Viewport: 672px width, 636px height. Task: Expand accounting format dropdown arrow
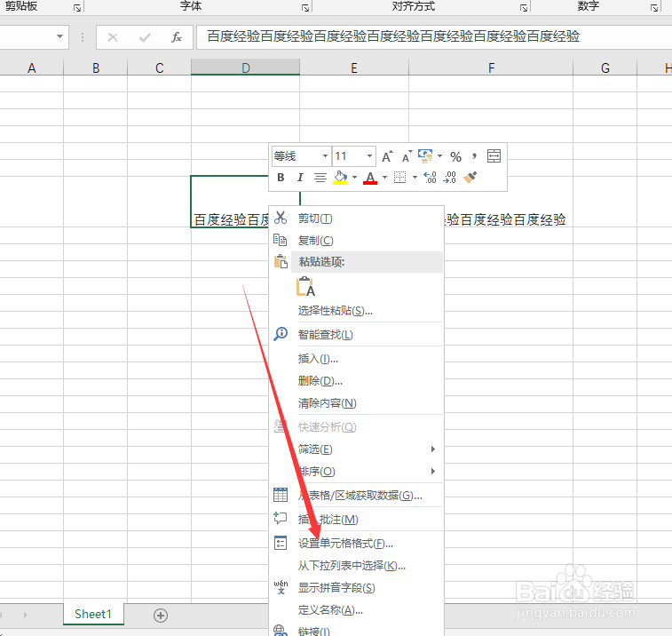click(x=439, y=156)
